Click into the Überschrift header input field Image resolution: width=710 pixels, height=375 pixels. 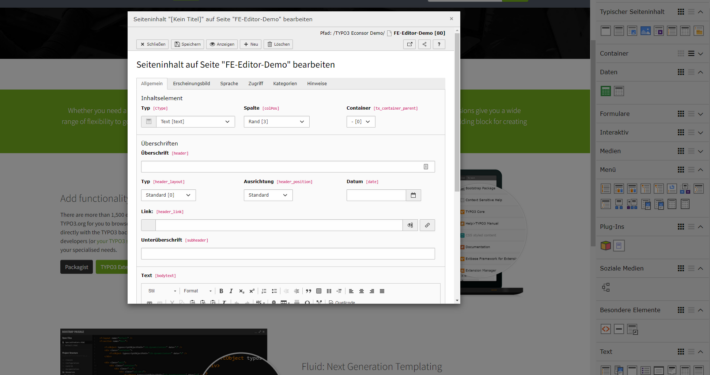point(288,167)
